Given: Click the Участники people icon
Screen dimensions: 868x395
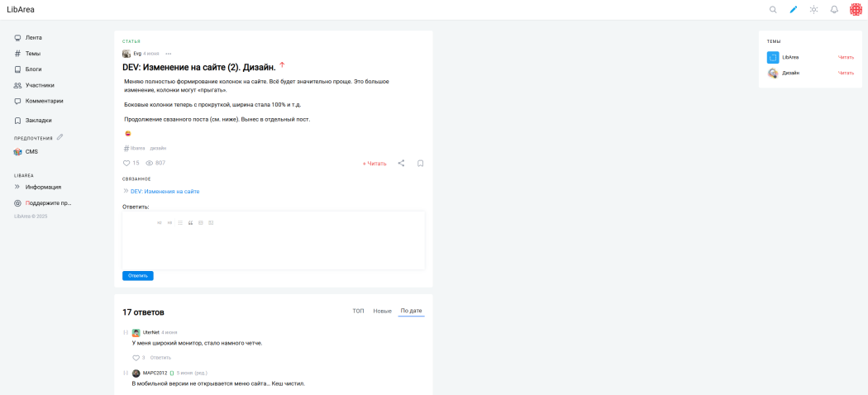Looking at the screenshot, I should click(x=17, y=85).
